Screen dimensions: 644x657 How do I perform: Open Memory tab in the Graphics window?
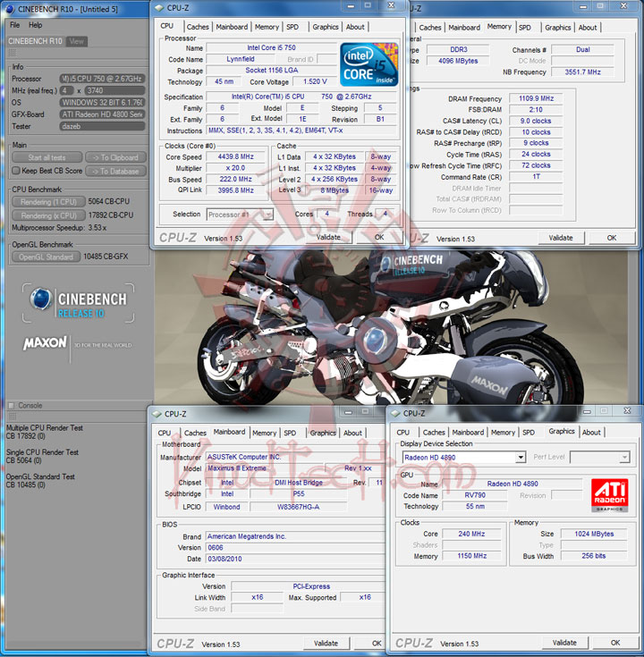pos(503,433)
